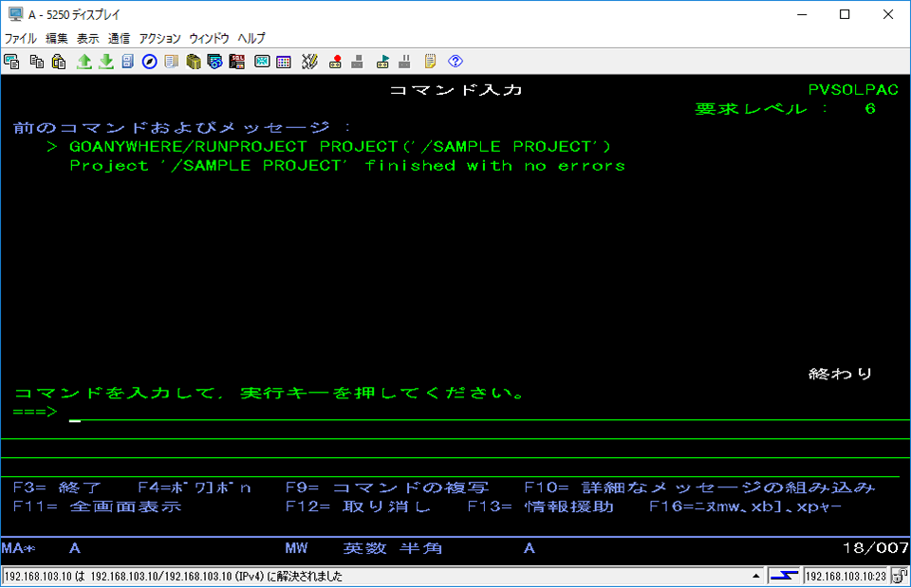
Task: Click the cyan display screen icon
Action: tap(262, 62)
